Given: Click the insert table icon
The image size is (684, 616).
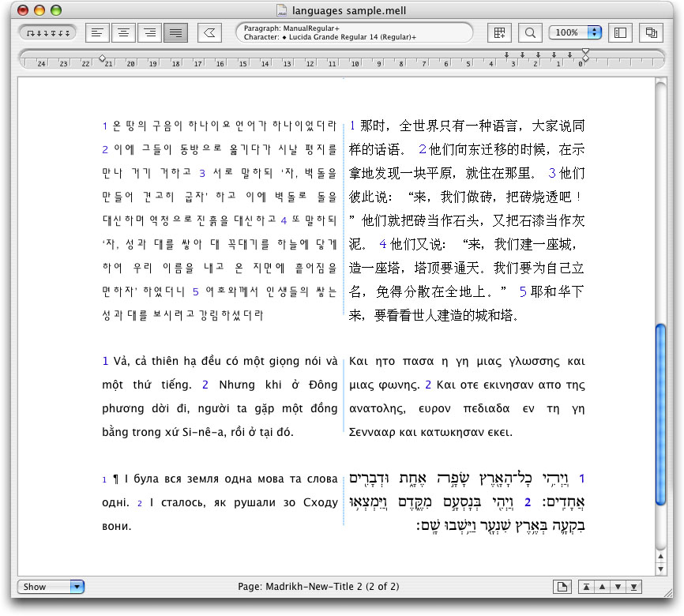Looking at the screenshot, I should [498, 33].
